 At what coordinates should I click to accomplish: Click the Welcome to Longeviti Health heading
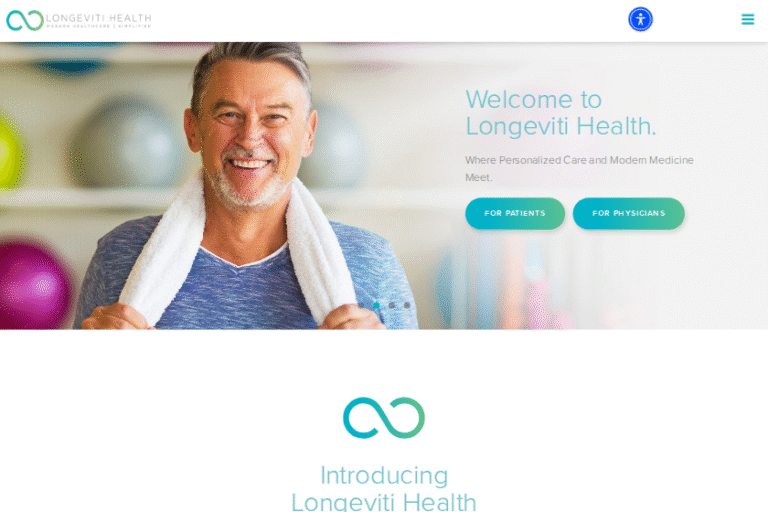560,113
